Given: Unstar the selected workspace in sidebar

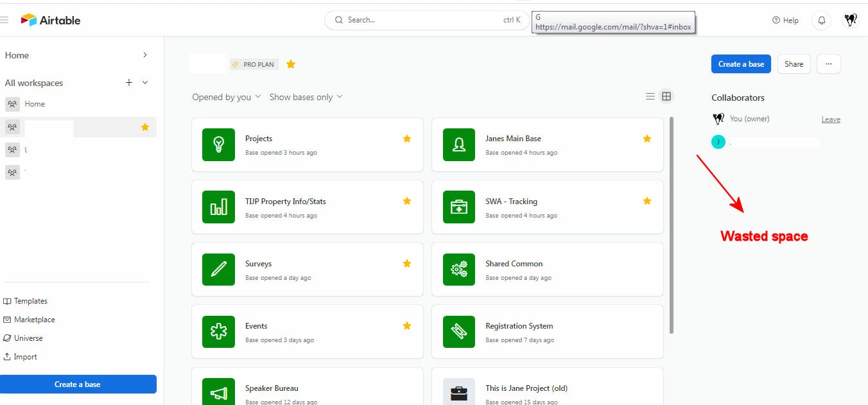Looking at the screenshot, I should (145, 127).
